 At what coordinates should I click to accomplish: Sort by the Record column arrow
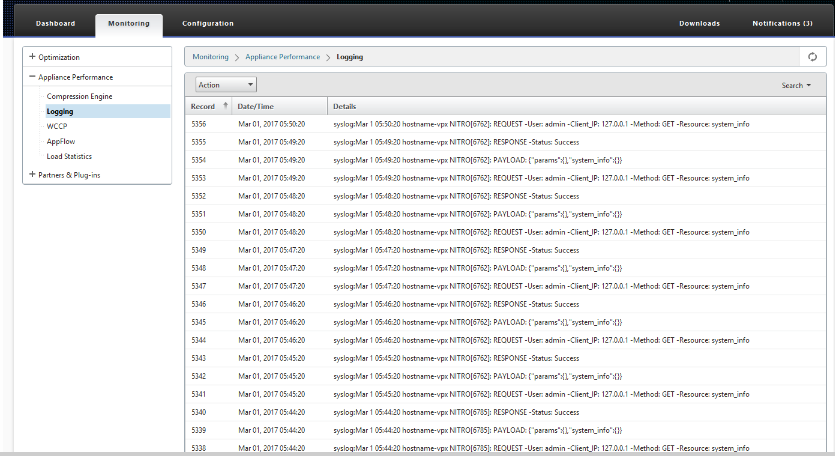225,105
